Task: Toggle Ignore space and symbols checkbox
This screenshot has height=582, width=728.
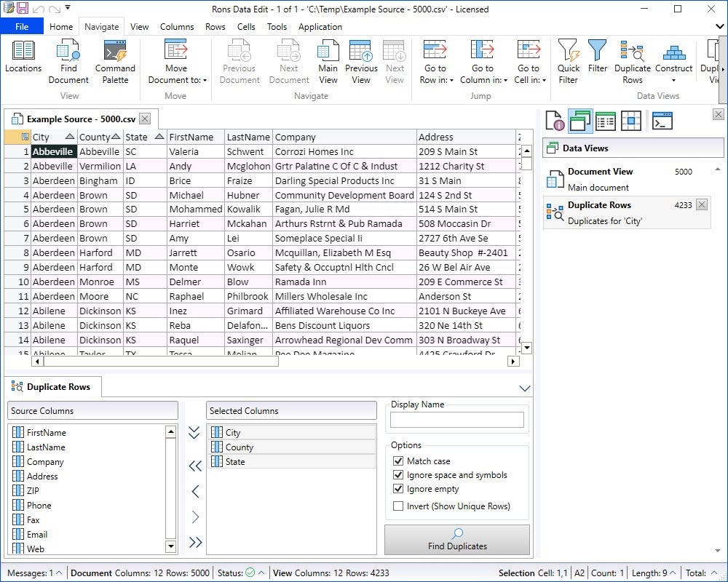Action: pos(398,475)
